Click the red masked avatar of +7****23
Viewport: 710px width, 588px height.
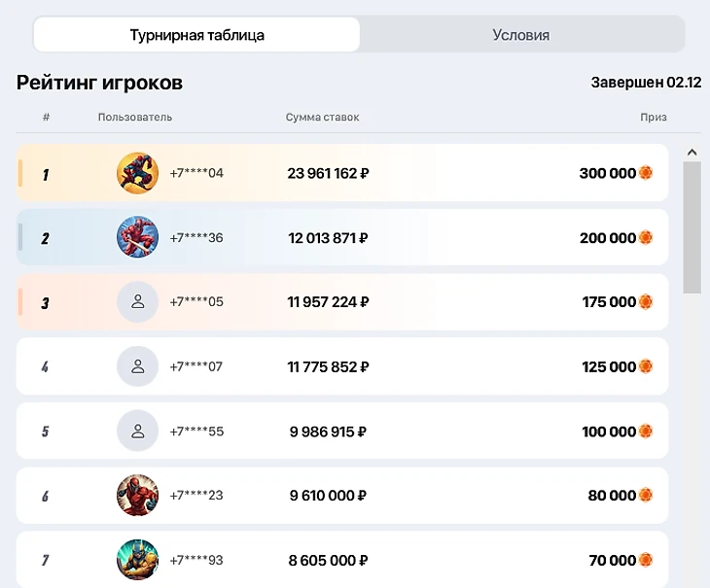click(x=138, y=496)
